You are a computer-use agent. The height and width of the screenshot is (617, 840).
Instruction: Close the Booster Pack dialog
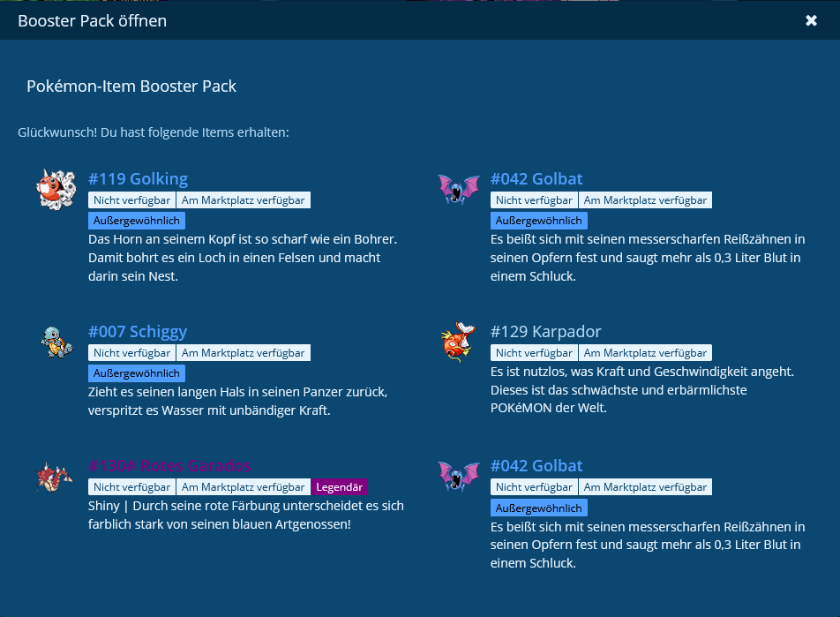pyautogui.click(x=811, y=20)
